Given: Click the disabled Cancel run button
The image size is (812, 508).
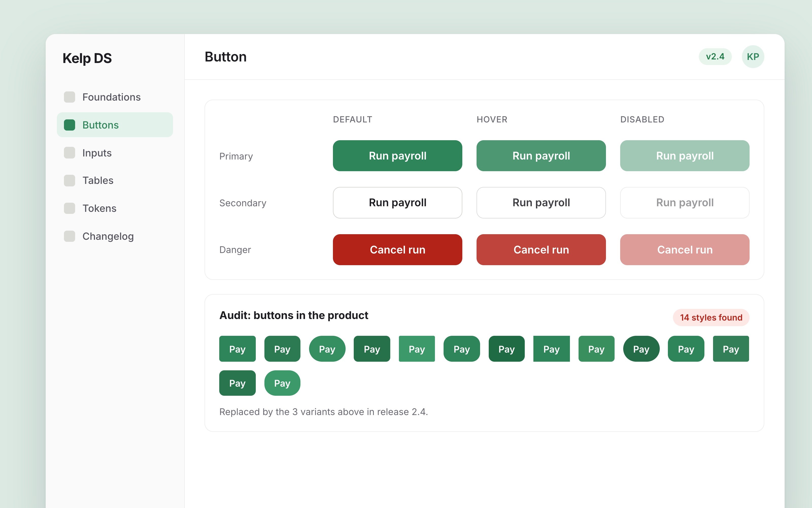Looking at the screenshot, I should 685,250.
